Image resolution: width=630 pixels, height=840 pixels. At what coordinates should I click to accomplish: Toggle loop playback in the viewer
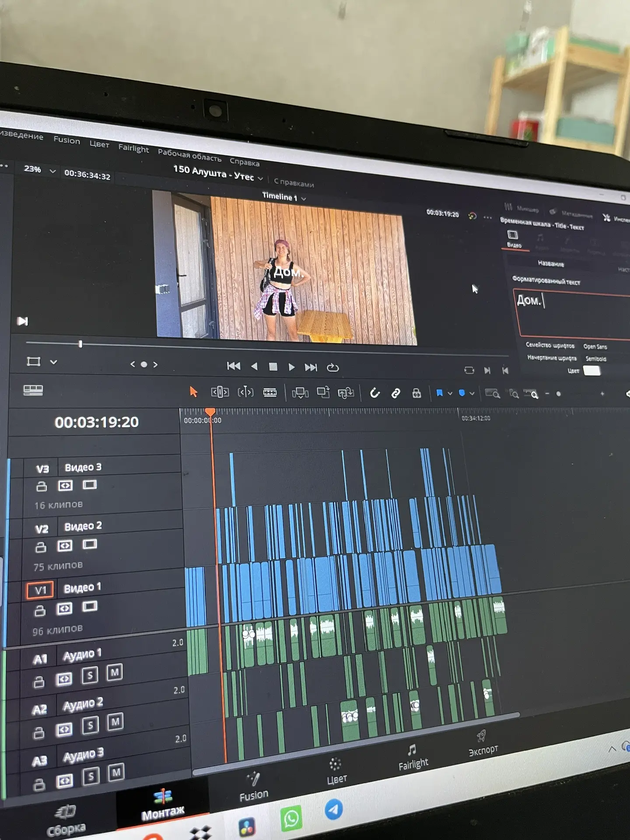click(x=333, y=367)
